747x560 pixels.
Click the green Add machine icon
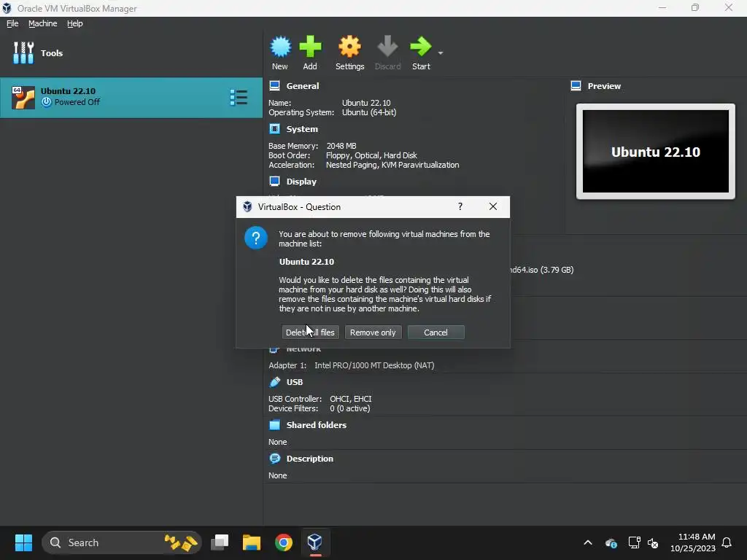point(310,47)
